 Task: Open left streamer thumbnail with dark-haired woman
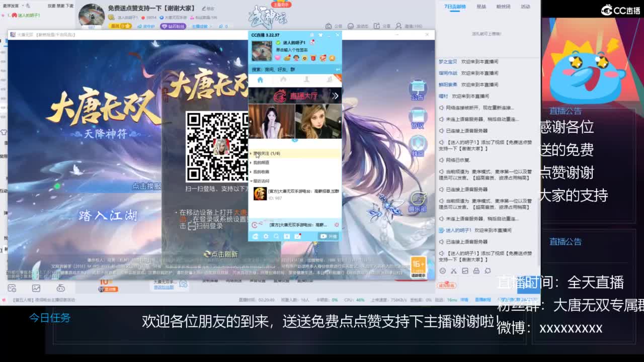coord(272,121)
